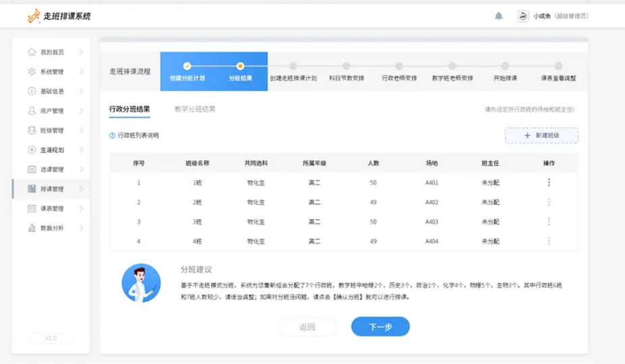Screen dimensions: 625x364
Task: Go to the 教学班老师安排 step marker
Action: pos(452,66)
